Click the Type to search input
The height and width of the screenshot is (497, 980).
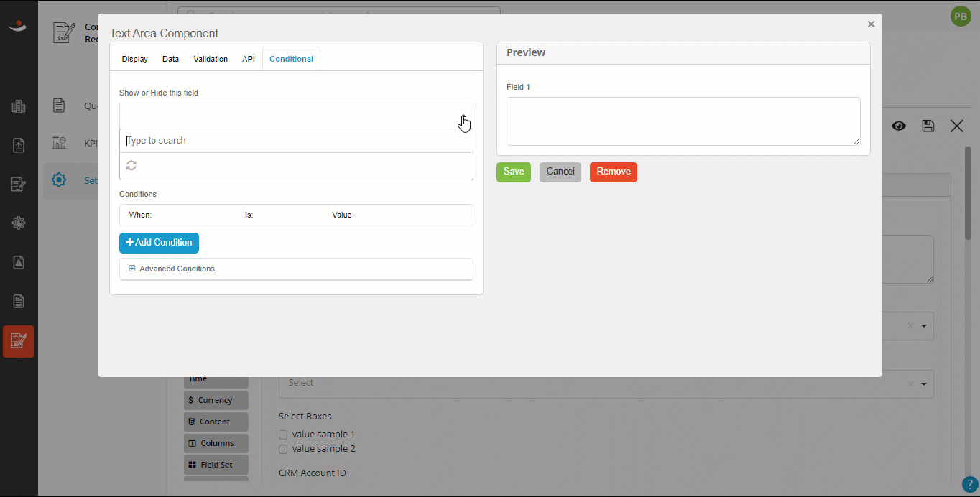[296, 141]
